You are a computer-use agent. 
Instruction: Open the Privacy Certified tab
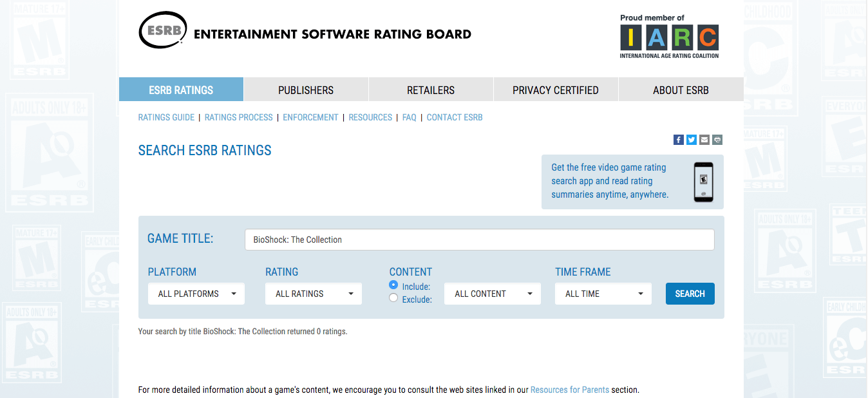556,90
